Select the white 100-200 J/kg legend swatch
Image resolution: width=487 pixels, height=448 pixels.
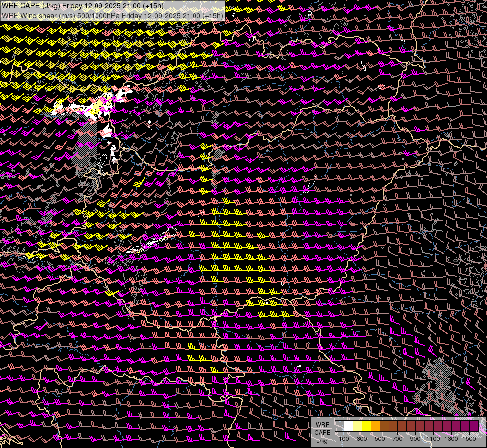pos(349,426)
